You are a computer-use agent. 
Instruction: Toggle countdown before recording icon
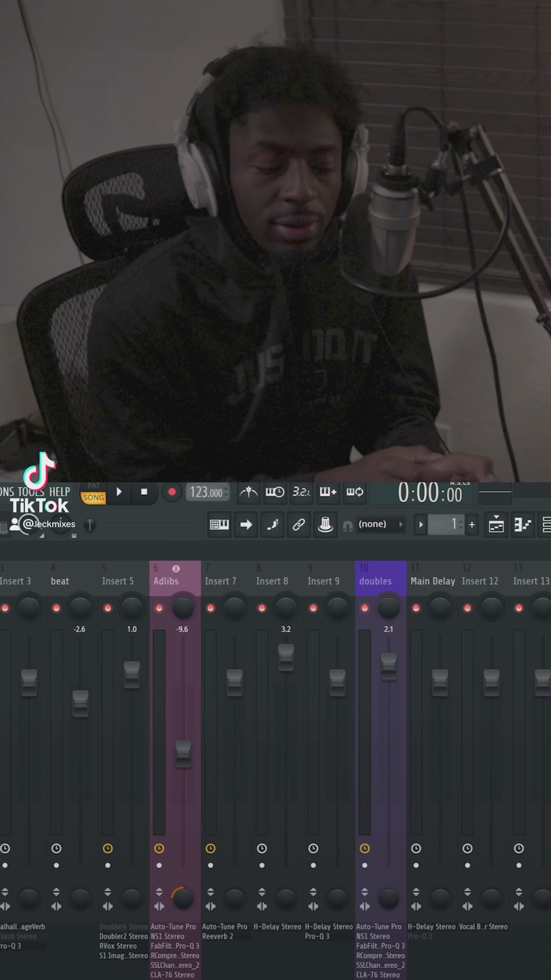point(301,492)
